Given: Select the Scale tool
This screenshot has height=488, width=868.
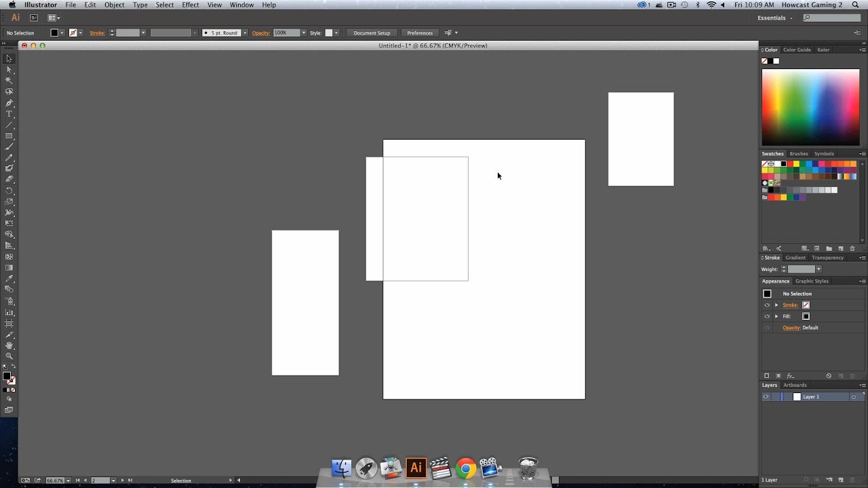Looking at the screenshot, I should pyautogui.click(x=9, y=201).
